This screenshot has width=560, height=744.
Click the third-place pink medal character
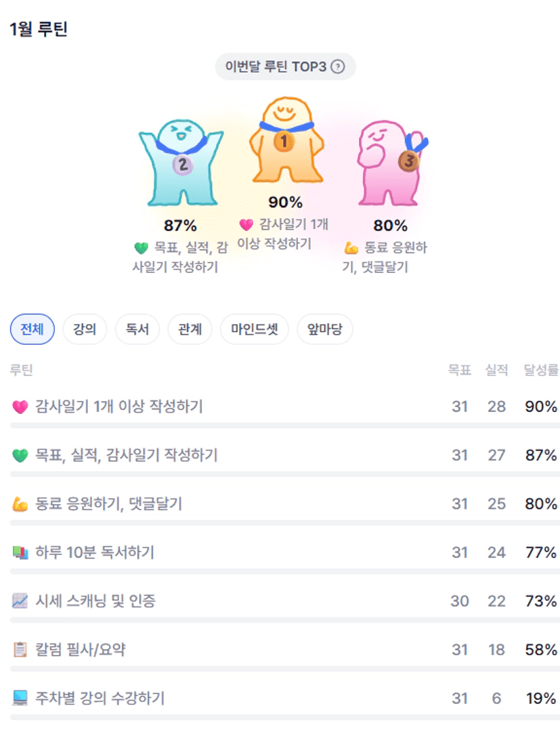[391, 163]
